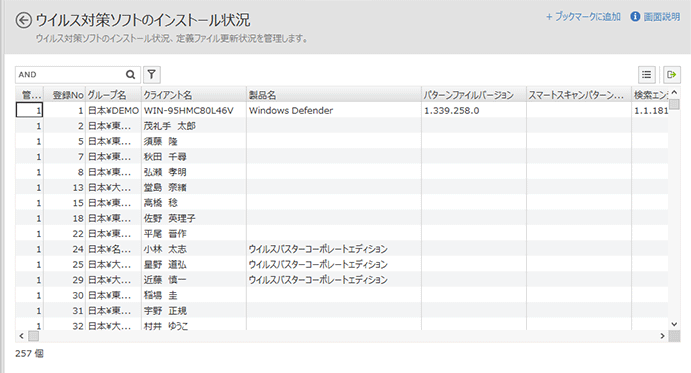Image resolution: width=691 pixels, height=373 pixels.
Task: Sort by パターンファイルバージョン column header
Action: [474, 95]
